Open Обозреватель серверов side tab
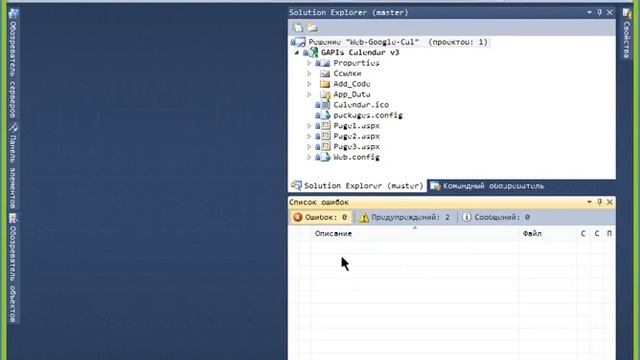 [x=13, y=63]
